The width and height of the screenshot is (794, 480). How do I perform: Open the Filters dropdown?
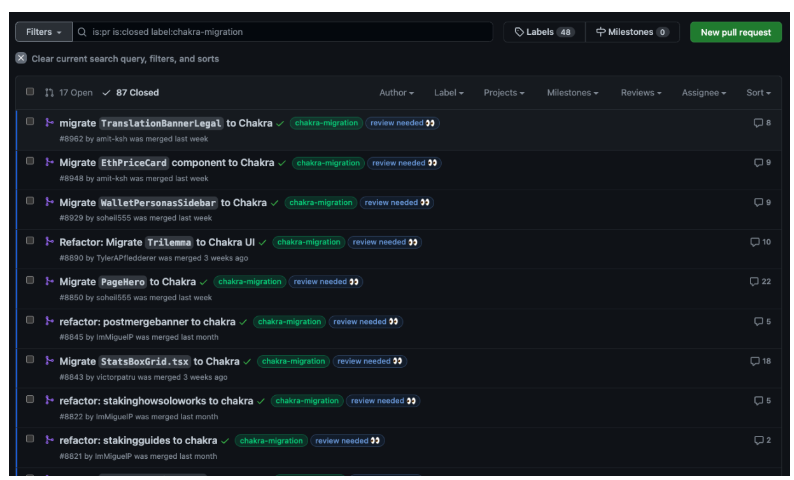coord(44,32)
